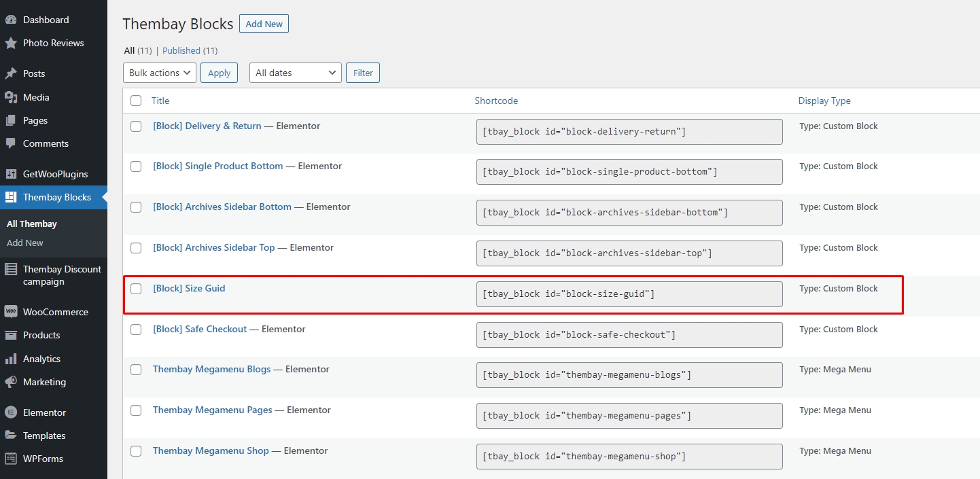
Task: Click the Filter button
Action: 363,73
